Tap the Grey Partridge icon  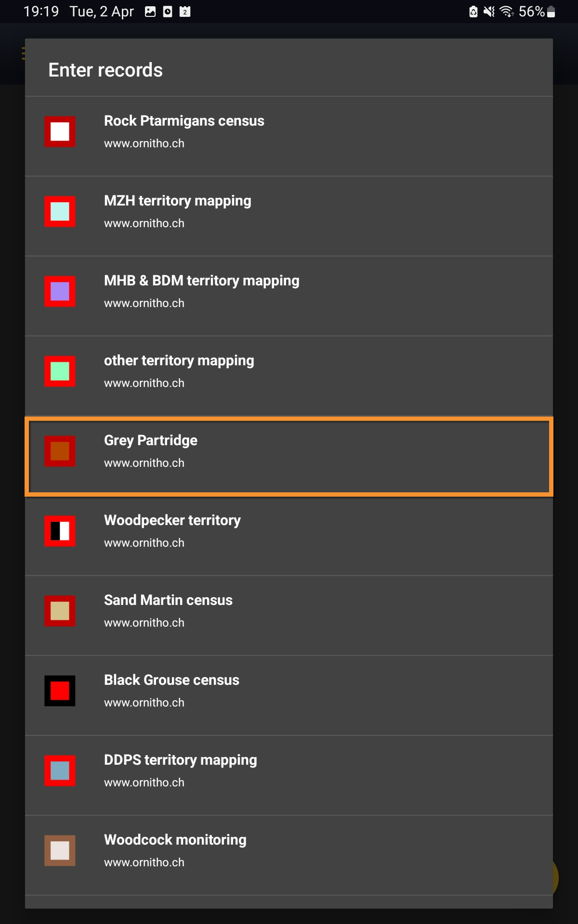(x=60, y=451)
